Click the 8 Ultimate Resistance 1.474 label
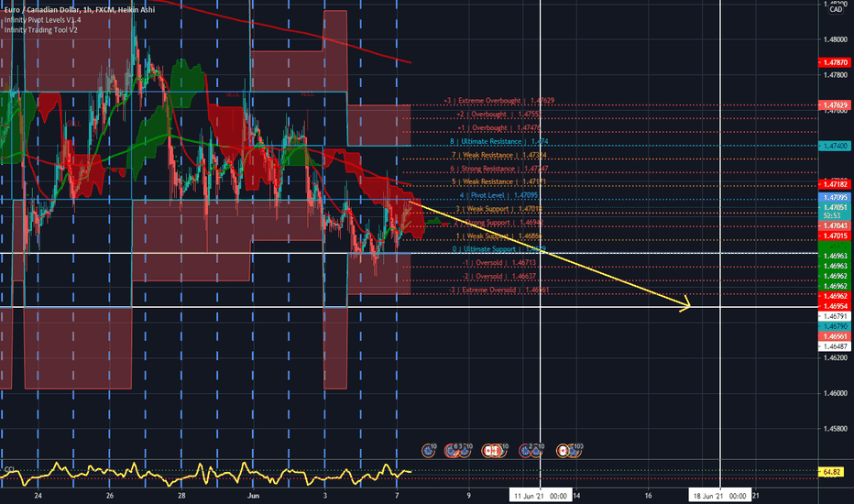Image resolution: width=854 pixels, height=504 pixels. [x=498, y=142]
